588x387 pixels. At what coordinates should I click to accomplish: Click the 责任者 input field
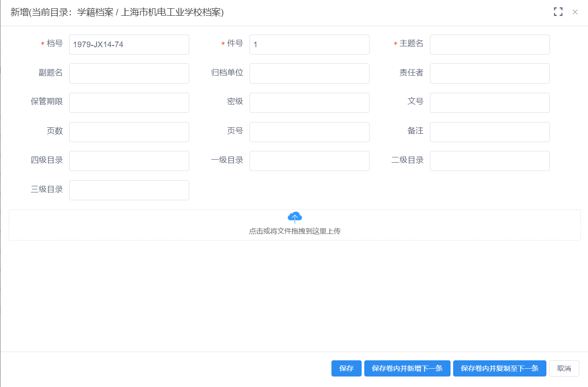point(489,73)
